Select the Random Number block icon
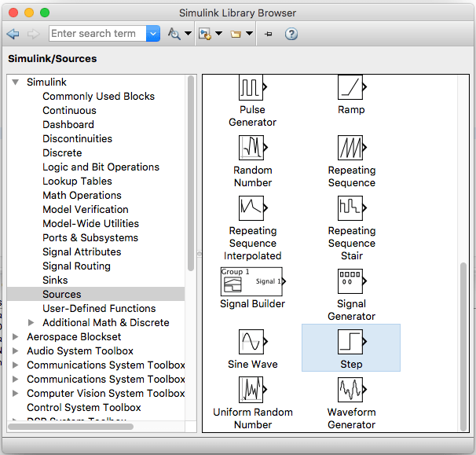 point(252,148)
